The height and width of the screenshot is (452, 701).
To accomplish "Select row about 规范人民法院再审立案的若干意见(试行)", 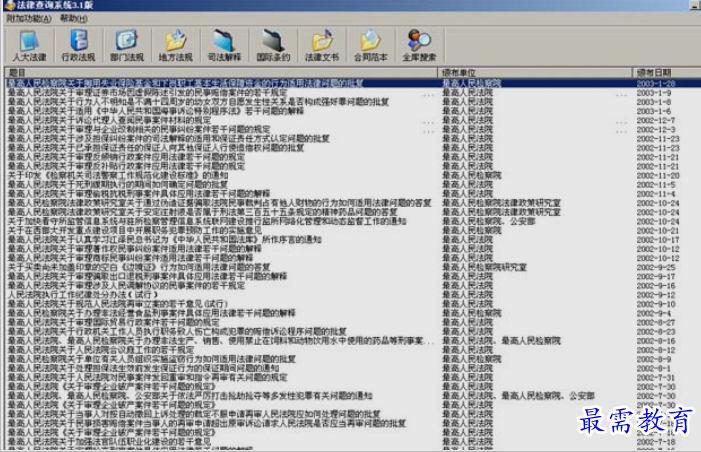I will click(352, 304).
